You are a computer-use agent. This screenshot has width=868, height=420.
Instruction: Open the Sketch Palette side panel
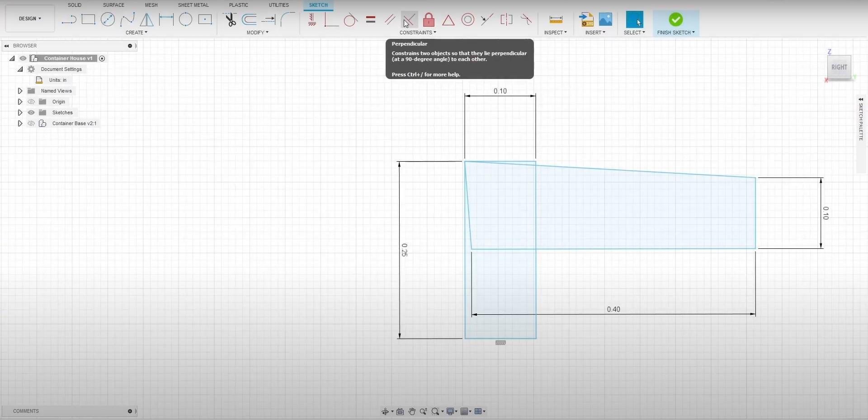861,119
